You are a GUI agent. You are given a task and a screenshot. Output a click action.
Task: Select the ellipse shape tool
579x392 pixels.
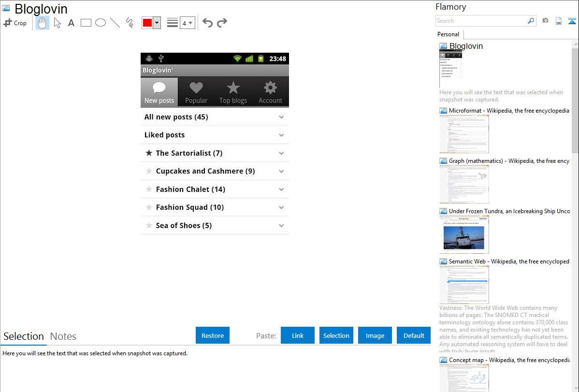tap(101, 23)
